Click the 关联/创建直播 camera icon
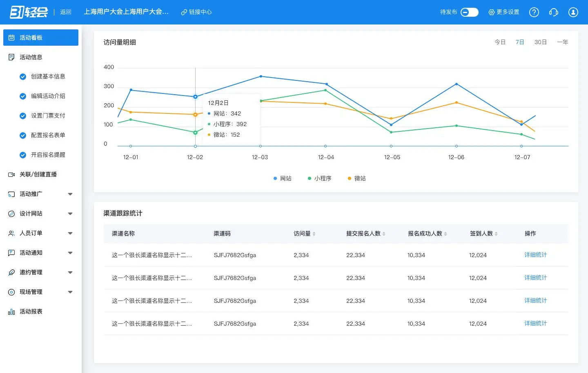588x373 pixels. [11, 175]
